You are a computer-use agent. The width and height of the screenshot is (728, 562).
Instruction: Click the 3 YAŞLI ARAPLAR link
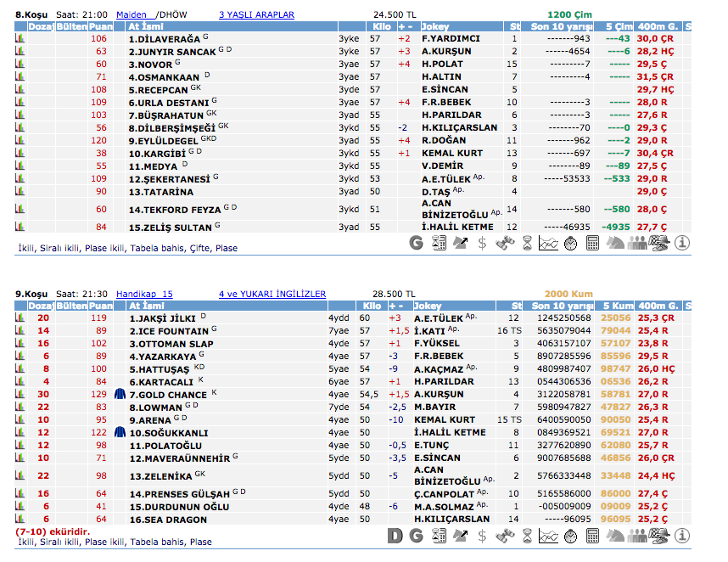coord(256,14)
